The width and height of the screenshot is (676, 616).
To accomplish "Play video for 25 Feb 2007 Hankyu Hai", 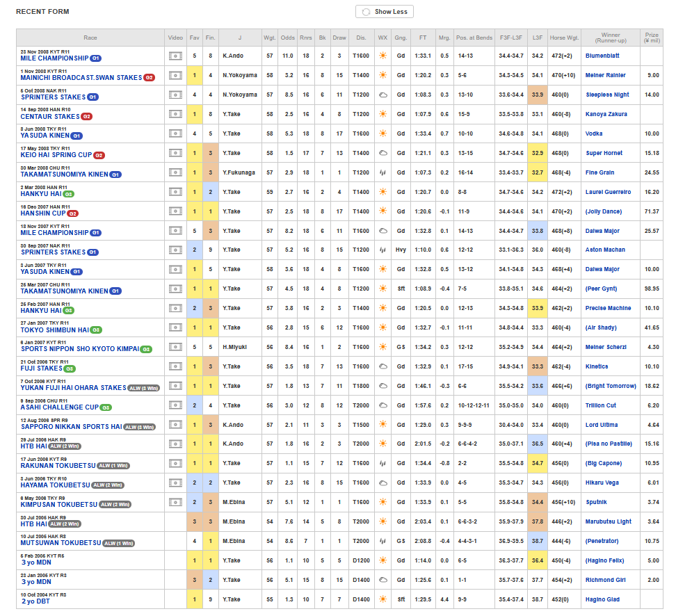I will tap(175, 308).
